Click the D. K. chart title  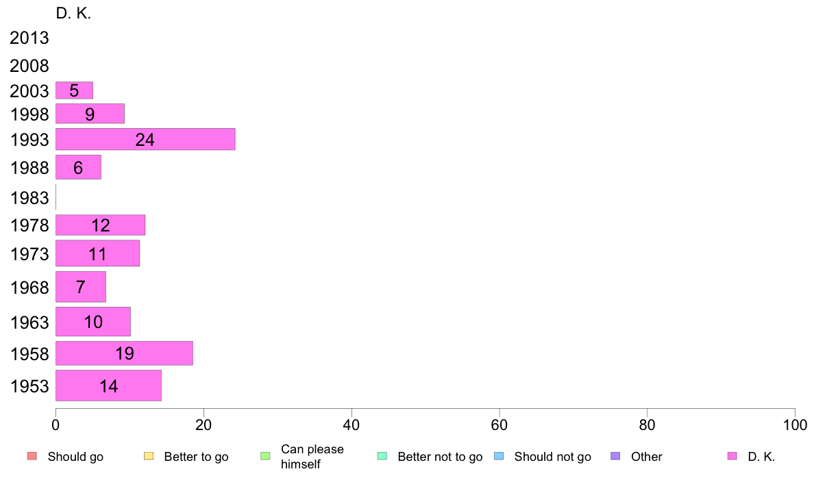tap(73, 14)
